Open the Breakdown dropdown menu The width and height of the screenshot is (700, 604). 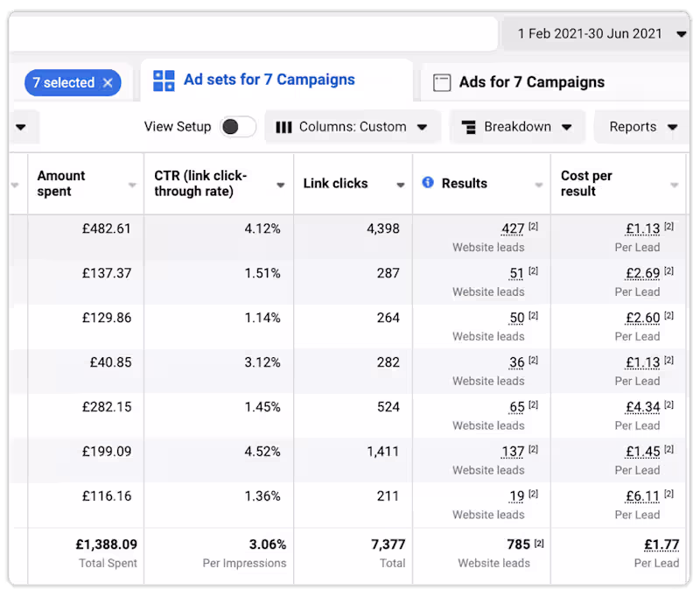click(x=567, y=127)
